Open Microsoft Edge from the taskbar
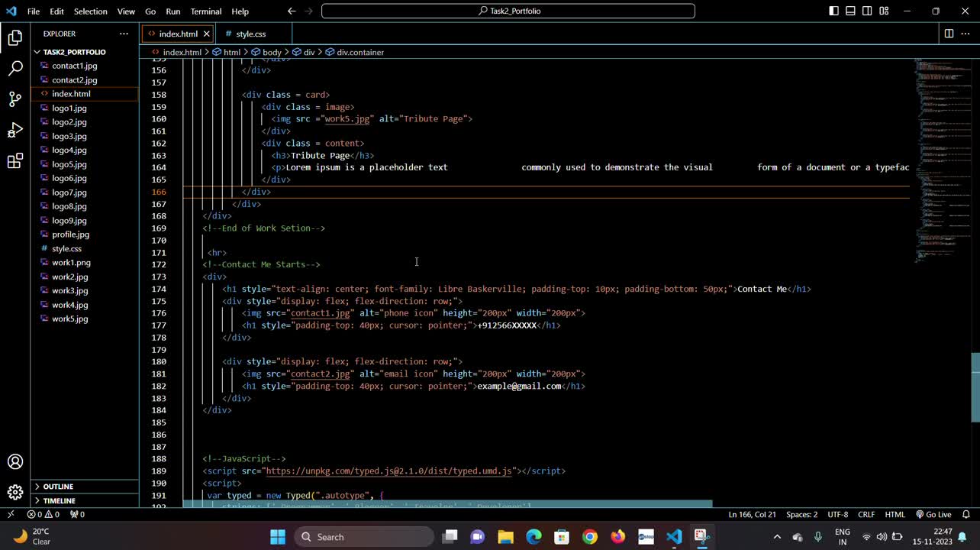 point(534,536)
